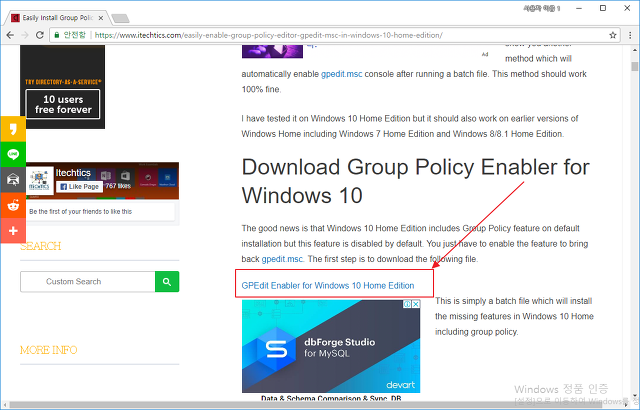Click the Itechtics page logo thumbnail

(39, 180)
